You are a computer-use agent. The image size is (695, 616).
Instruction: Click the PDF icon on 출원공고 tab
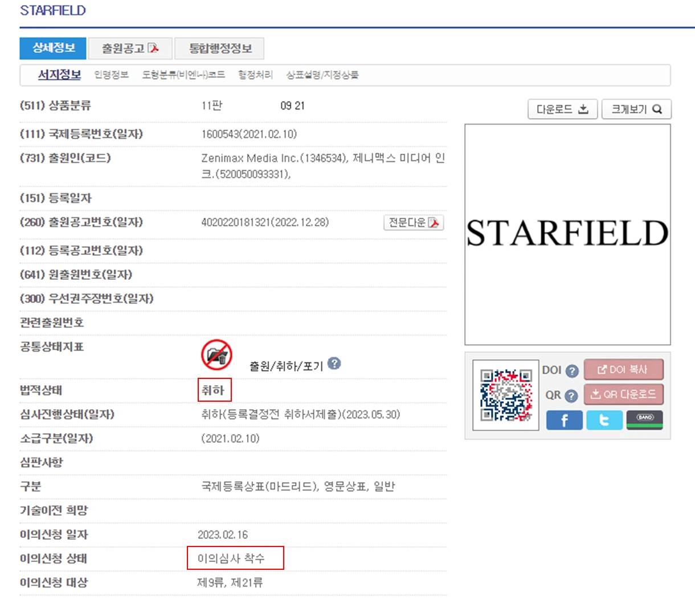[153, 48]
